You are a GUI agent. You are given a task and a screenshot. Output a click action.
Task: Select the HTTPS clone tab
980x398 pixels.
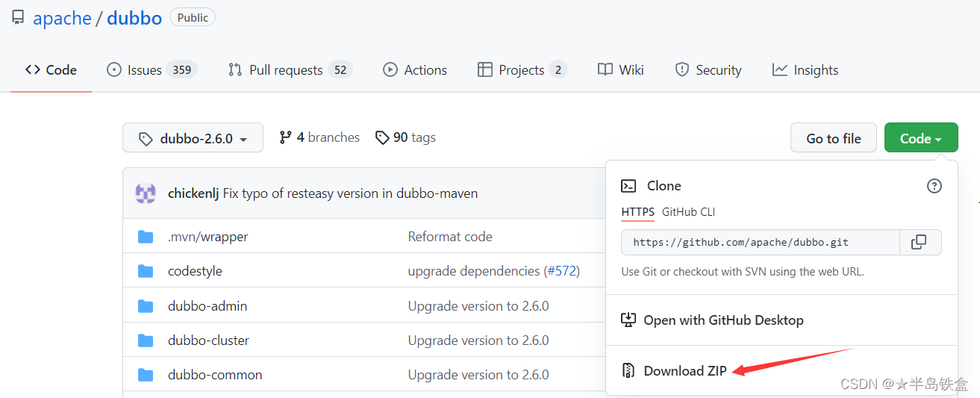(637, 212)
